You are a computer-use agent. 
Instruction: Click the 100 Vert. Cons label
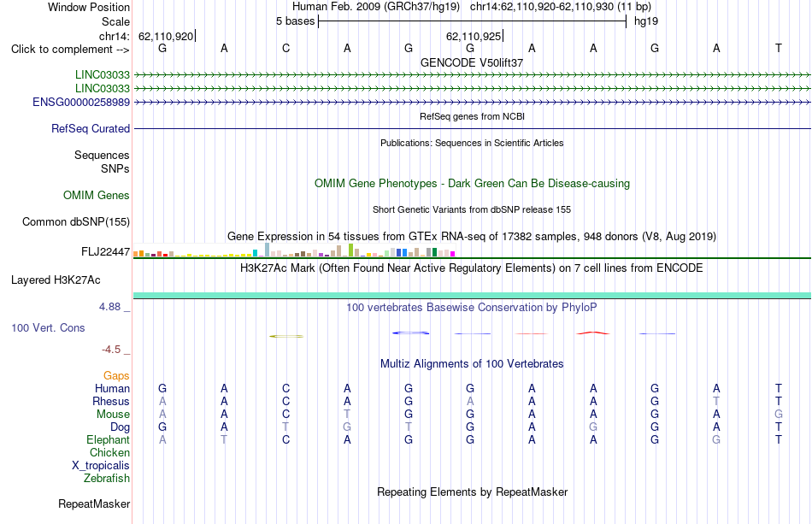(48, 327)
